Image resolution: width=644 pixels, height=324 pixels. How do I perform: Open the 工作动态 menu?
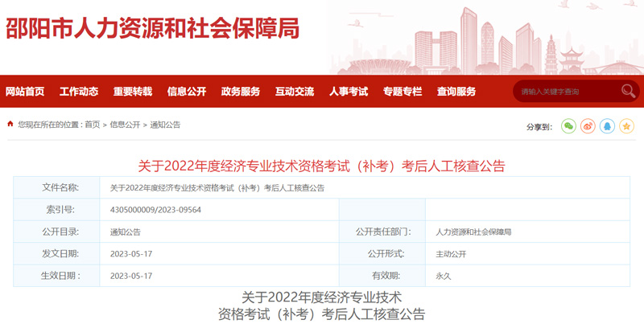pos(79,92)
